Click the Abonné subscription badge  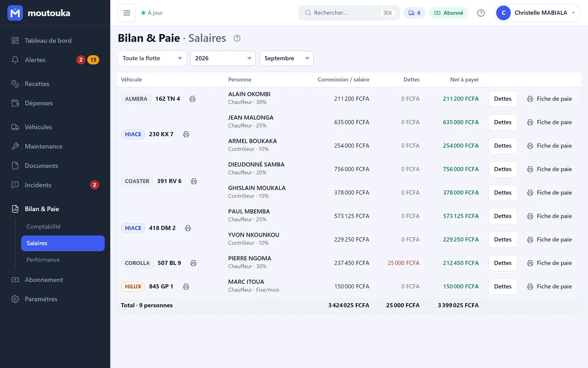pyautogui.click(x=449, y=13)
